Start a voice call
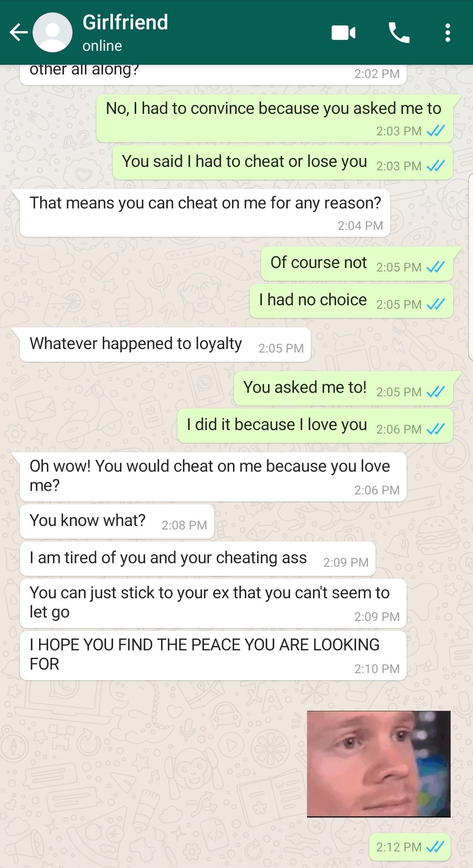This screenshot has height=868, width=473. [x=399, y=33]
